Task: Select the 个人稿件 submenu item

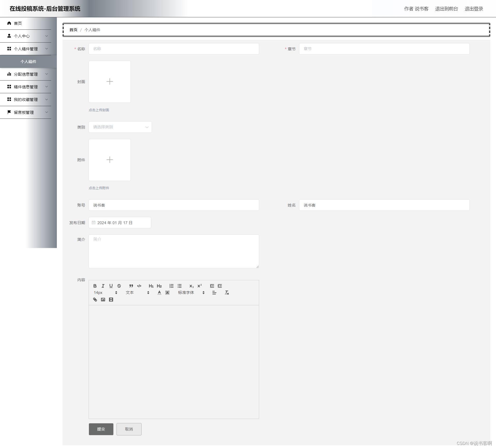Action: (x=28, y=61)
